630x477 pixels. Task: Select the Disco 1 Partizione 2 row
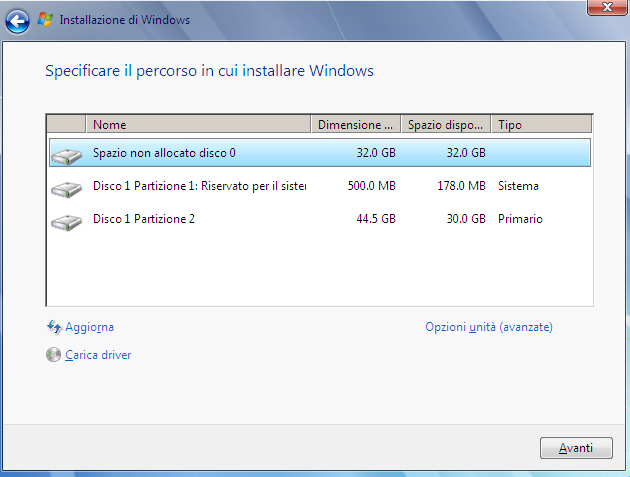(x=320, y=219)
